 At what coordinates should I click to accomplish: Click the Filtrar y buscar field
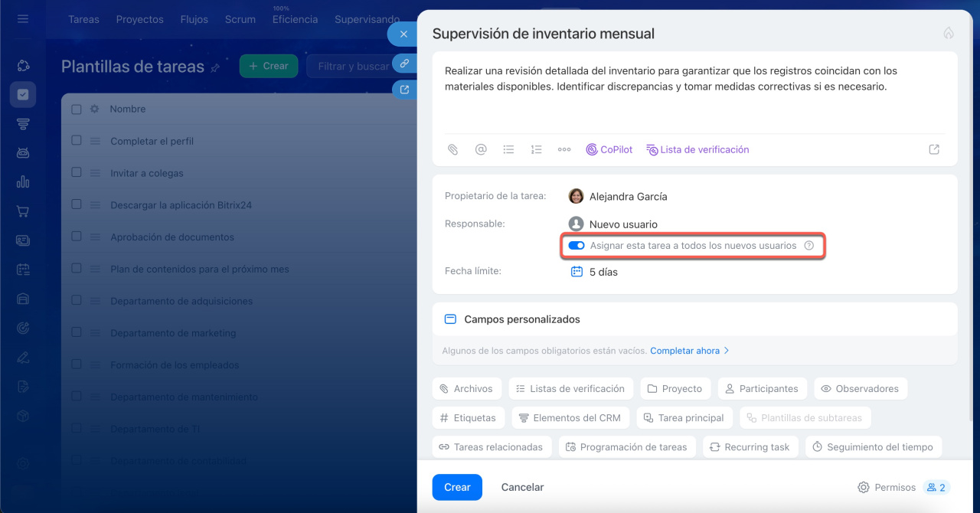[x=352, y=67]
